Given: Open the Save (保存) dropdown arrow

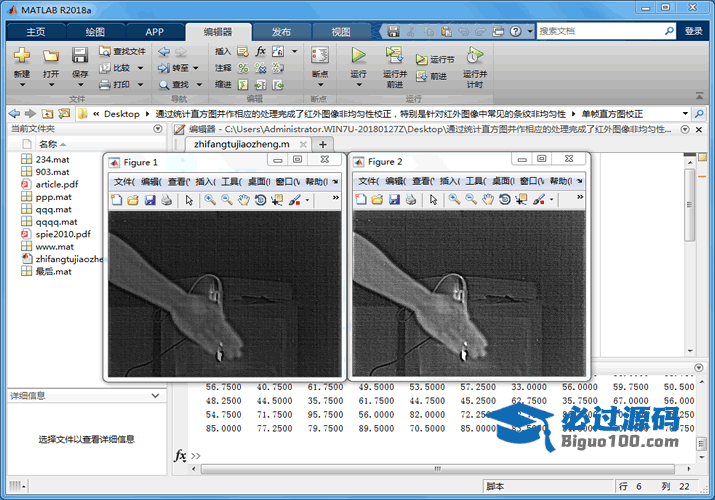Looking at the screenshot, I should tap(80, 85).
